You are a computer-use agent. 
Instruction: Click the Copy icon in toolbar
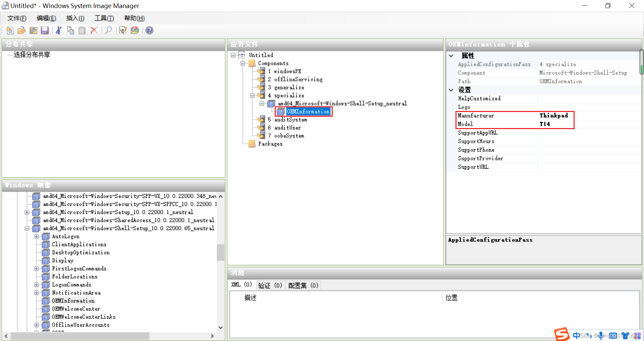pyautogui.click(x=70, y=31)
